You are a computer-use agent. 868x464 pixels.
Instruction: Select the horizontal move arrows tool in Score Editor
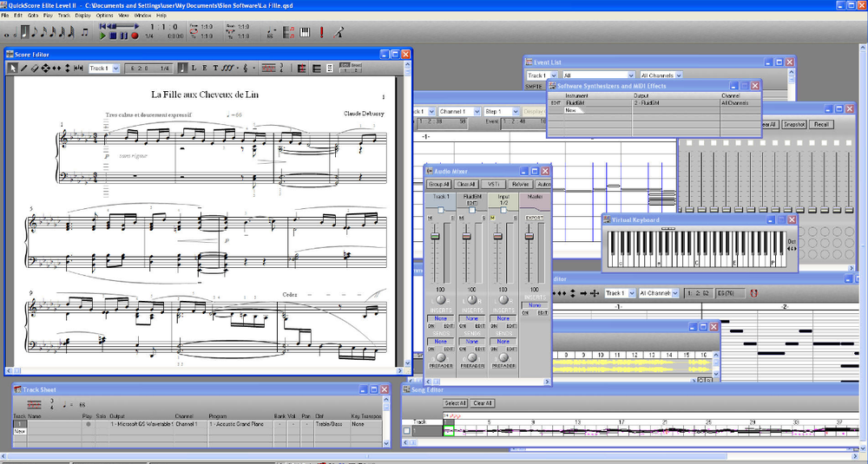coord(56,68)
